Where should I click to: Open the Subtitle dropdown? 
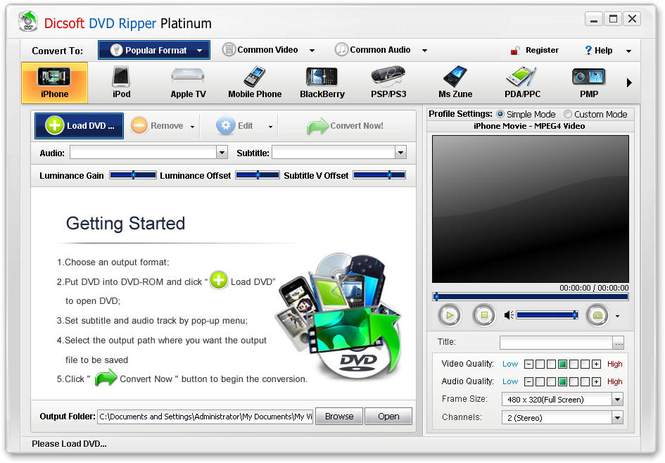[x=401, y=153]
